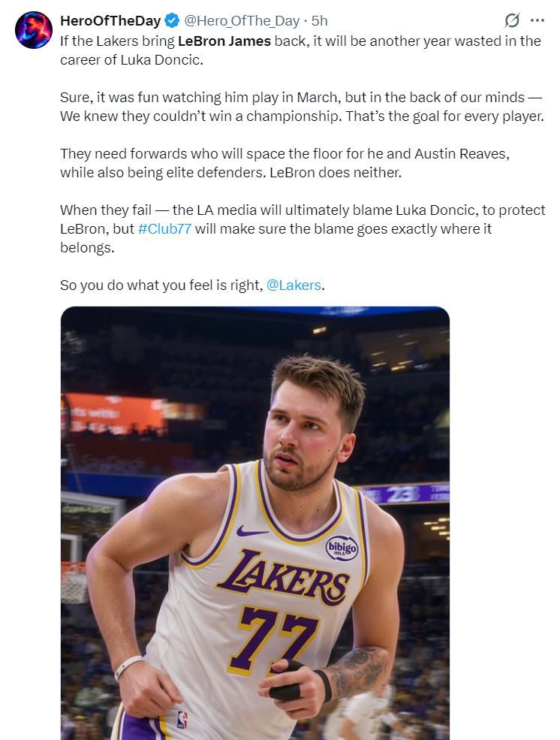This screenshot has height=740, width=560.
Task: Click the "They need forwards" paragraph
Action: [x=285, y=163]
